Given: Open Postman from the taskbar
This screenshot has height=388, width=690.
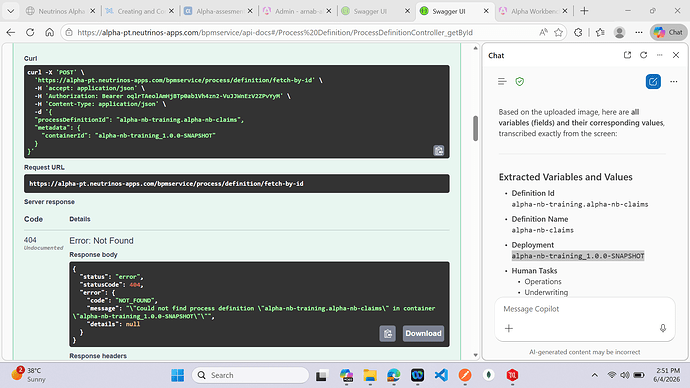Looking at the screenshot, I should [465, 375].
